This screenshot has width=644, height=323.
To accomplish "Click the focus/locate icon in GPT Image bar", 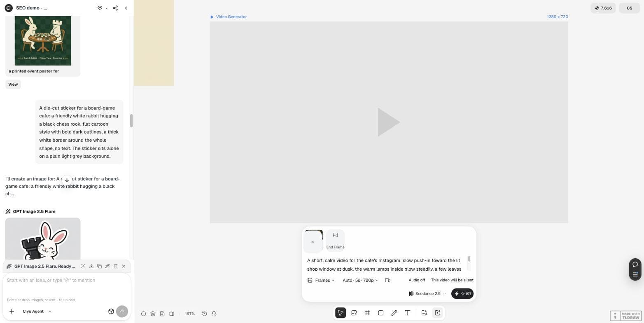I will (x=83, y=266).
